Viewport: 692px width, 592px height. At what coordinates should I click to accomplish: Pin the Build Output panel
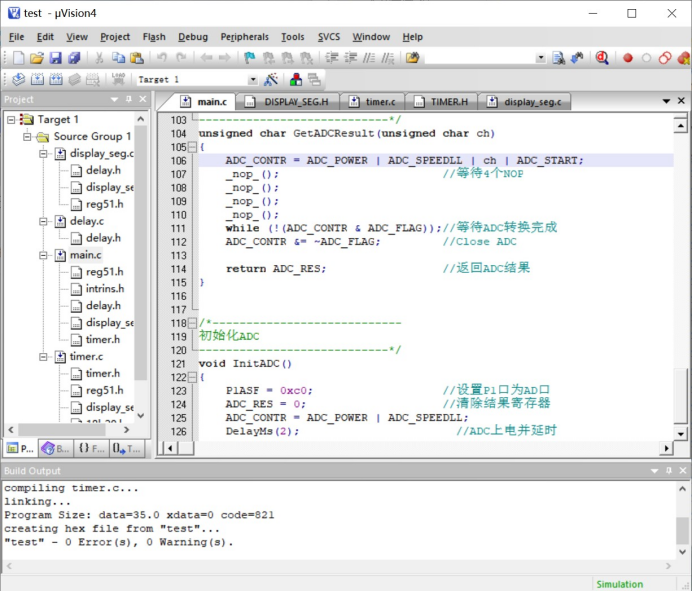click(669, 471)
